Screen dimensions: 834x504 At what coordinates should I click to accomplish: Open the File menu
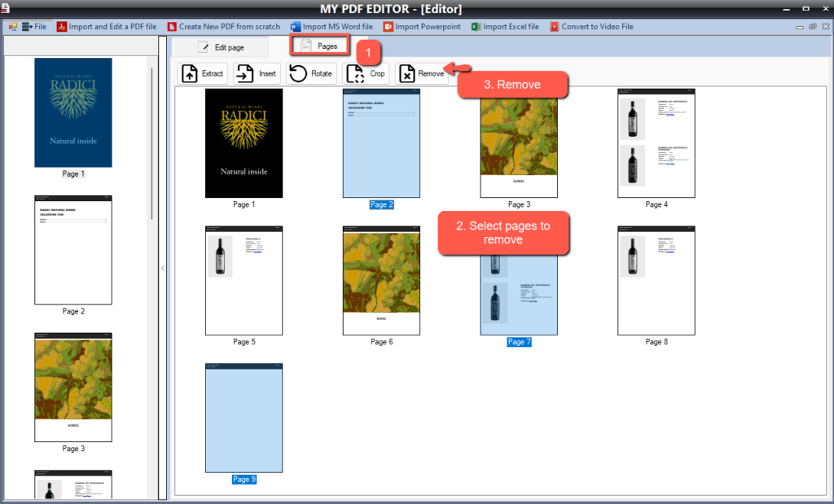(x=33, y=27)
